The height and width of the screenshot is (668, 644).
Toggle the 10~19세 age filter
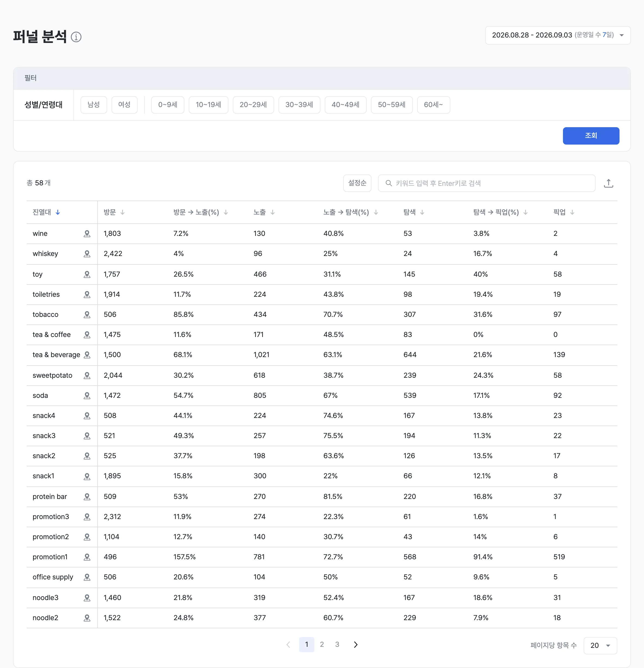click(208, 105)
